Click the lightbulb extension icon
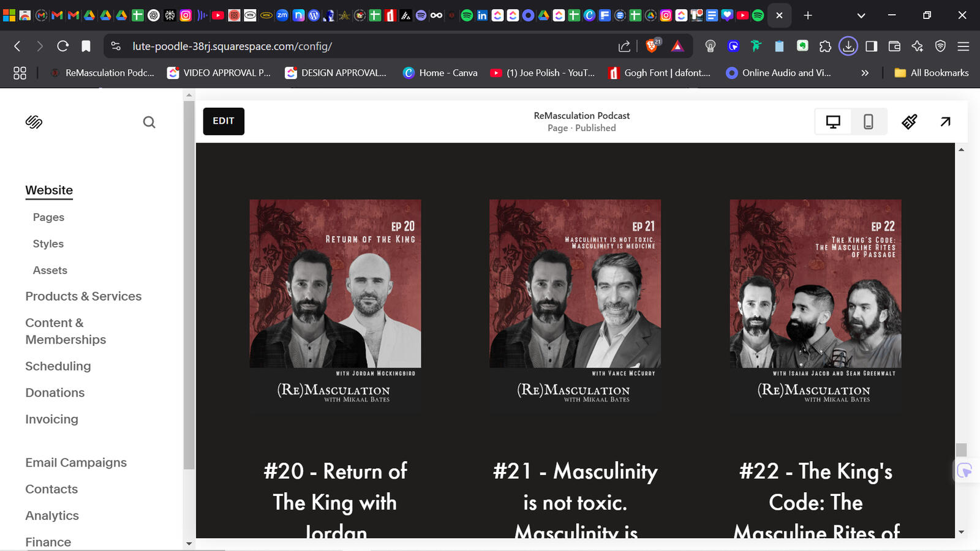Screen dimensions: 980x551 click(x=710, y=46)
